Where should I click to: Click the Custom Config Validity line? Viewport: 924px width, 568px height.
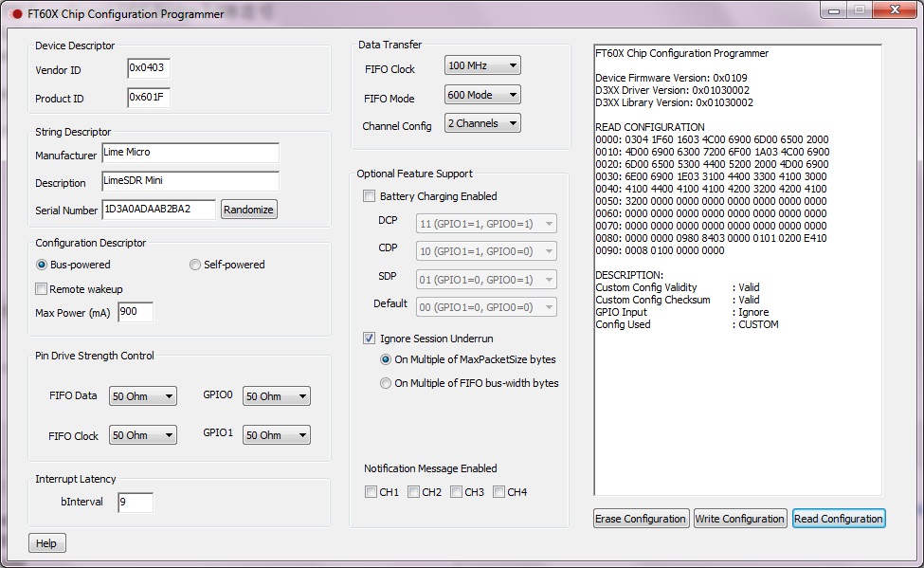pyautogui.click(x=678, y=288)
